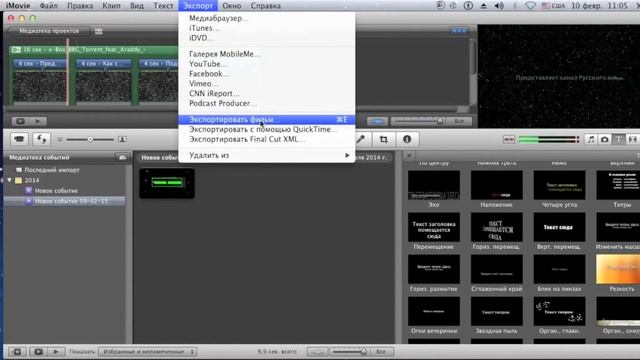
Task: Click the eject icon in menu bar
Action: 483,6
